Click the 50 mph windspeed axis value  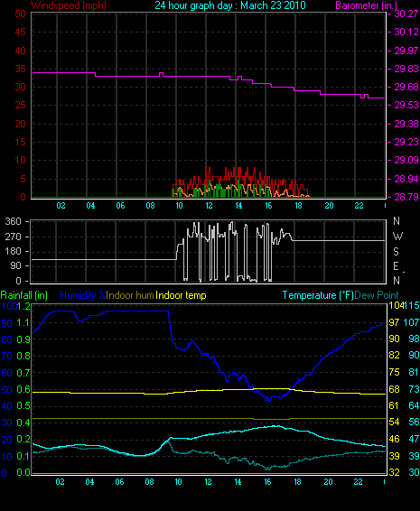tap(21, 14)
